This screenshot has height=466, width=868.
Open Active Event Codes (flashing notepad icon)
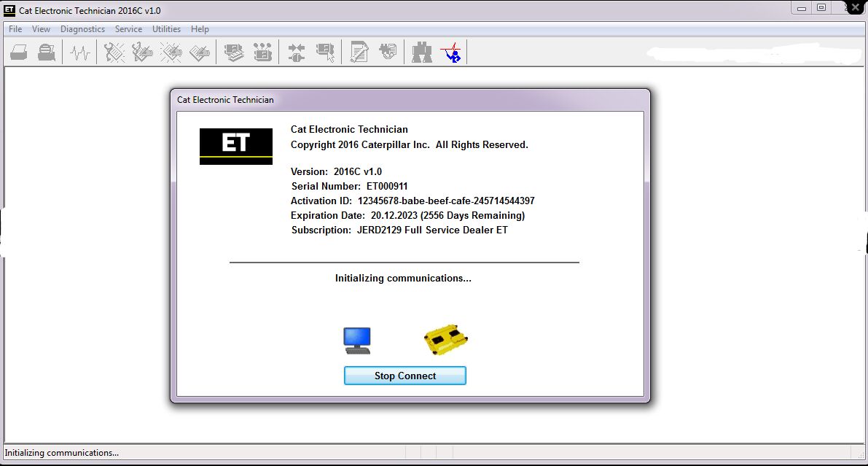click(171, 53)
